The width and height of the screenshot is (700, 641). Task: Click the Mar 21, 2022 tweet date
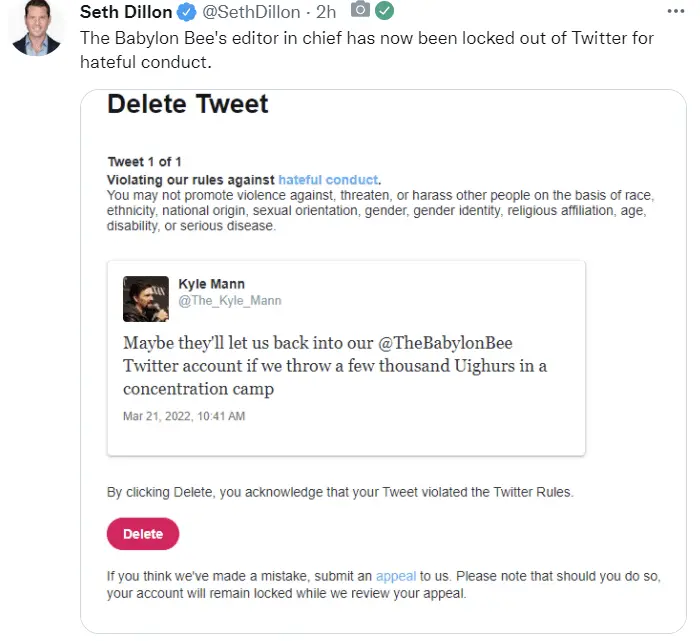tap(184, 416)
